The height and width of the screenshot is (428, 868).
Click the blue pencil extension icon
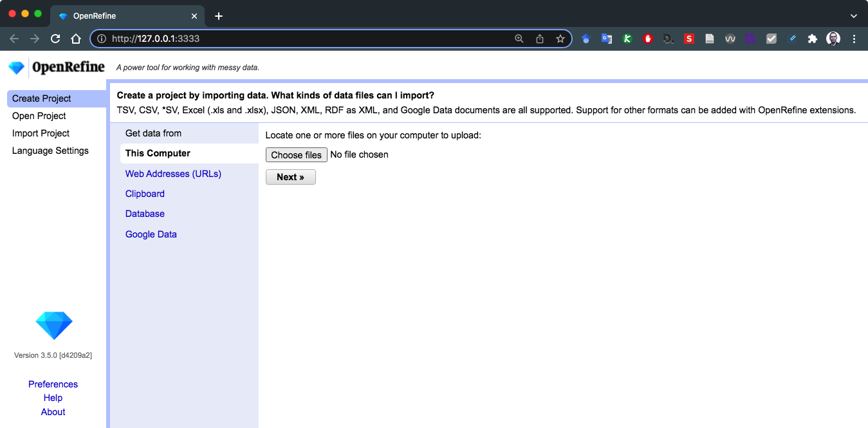point(792,39)
